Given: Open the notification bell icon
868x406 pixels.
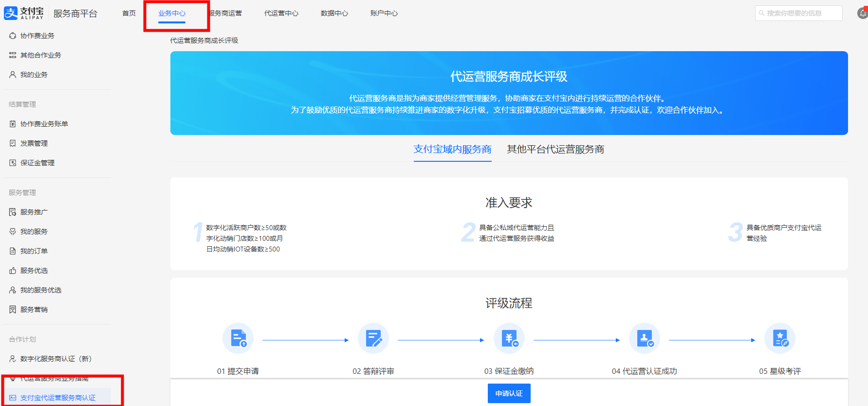Looking at the screenshot, I should click(863, 13).
